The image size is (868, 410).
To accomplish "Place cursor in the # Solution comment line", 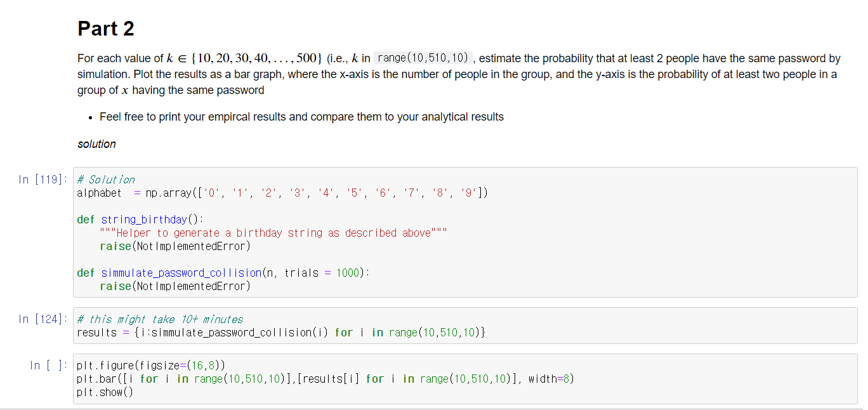I will [x=105, y=179].
